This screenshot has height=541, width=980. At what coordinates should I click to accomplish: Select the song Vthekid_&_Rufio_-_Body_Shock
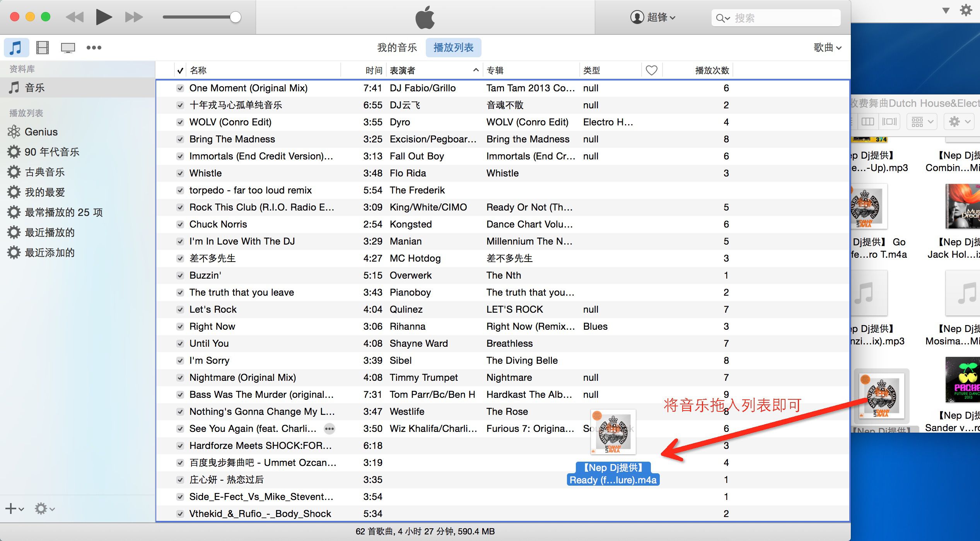pos(260,514)
